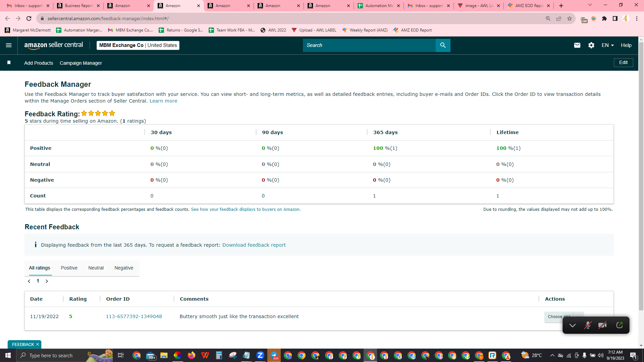Click the Help link
The width and height of the screenshot is (644, 362).
(626, 45)
